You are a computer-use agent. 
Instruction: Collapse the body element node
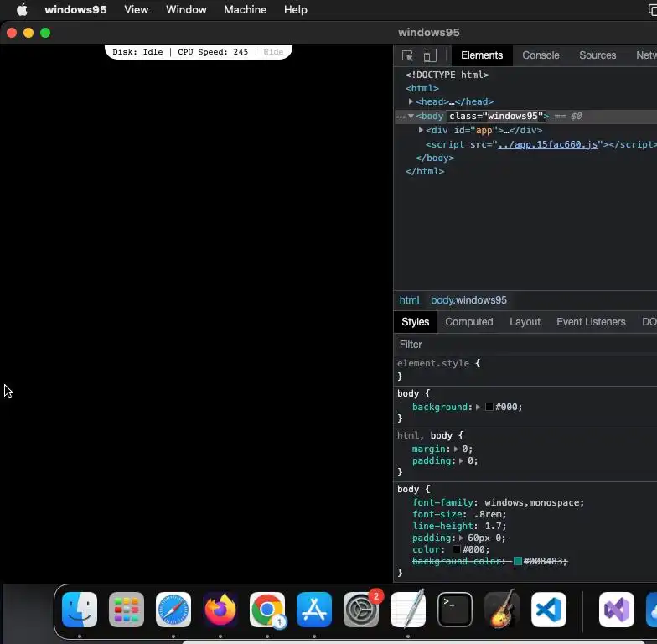411,116
